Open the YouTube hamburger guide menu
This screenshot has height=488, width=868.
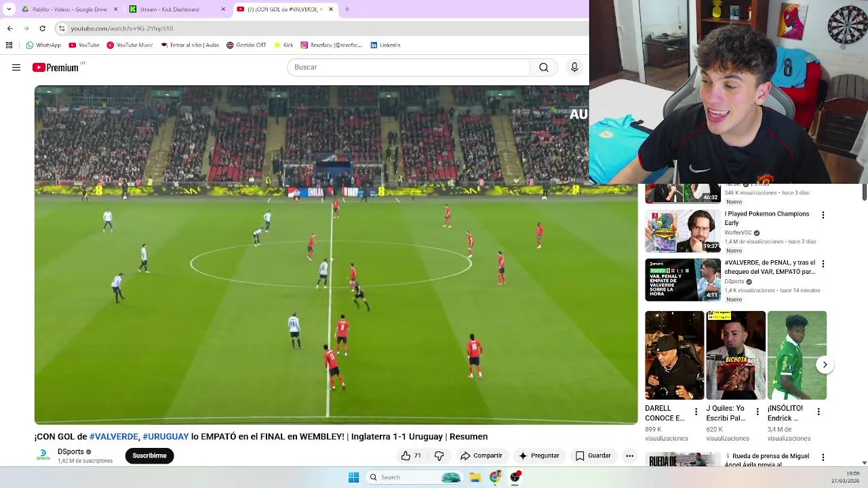click(x=16, y=67)
